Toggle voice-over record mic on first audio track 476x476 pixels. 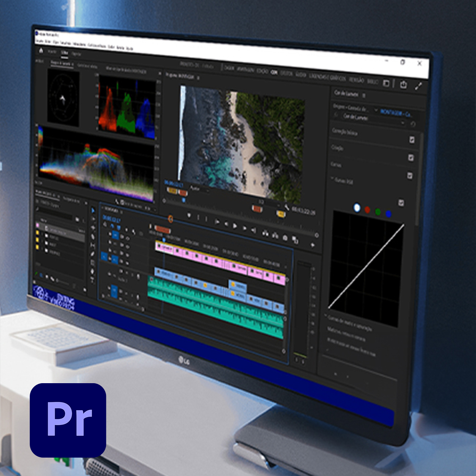tap(138, 276)
